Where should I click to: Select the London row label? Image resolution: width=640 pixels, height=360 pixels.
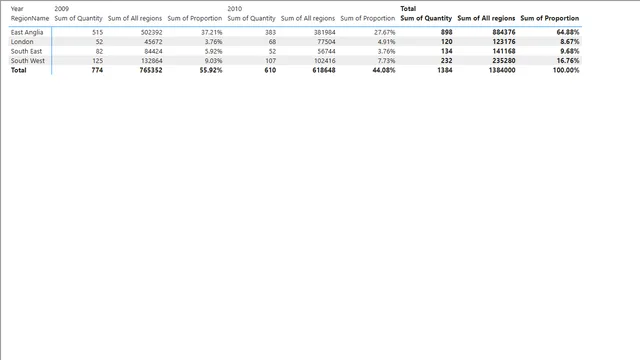tap(22, 42)
